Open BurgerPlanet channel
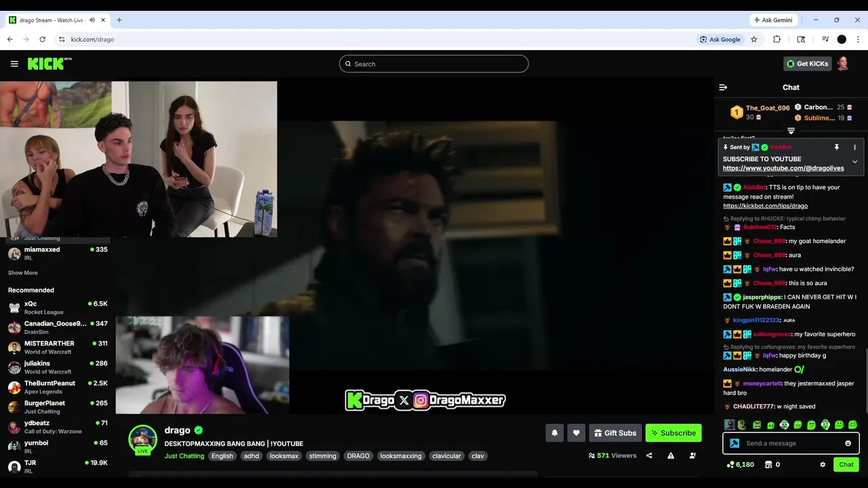This screenshot has height=488, width=868. 58,407
